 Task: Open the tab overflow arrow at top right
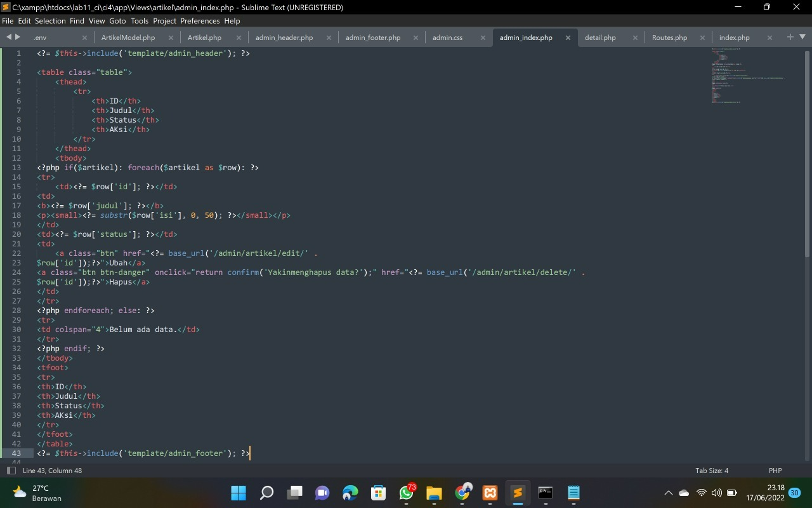pos(801,37)
